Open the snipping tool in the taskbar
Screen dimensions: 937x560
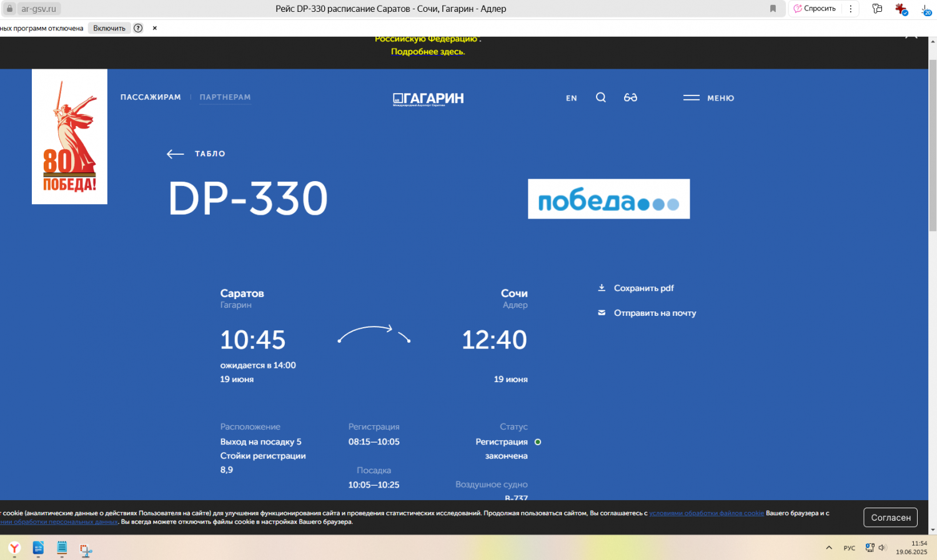tap(86, 549)
